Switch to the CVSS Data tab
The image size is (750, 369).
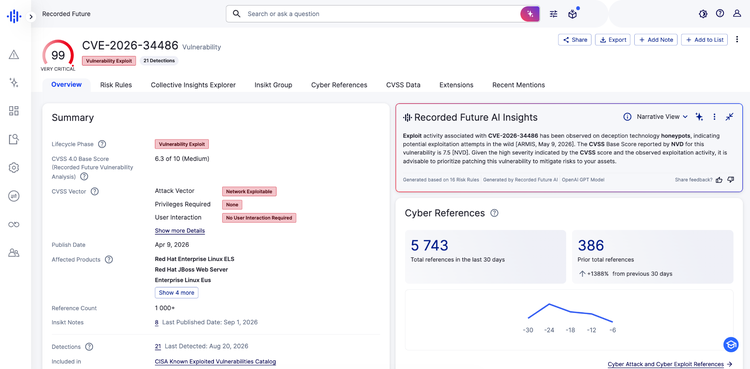pyautogui.click(x=403, y=85)
